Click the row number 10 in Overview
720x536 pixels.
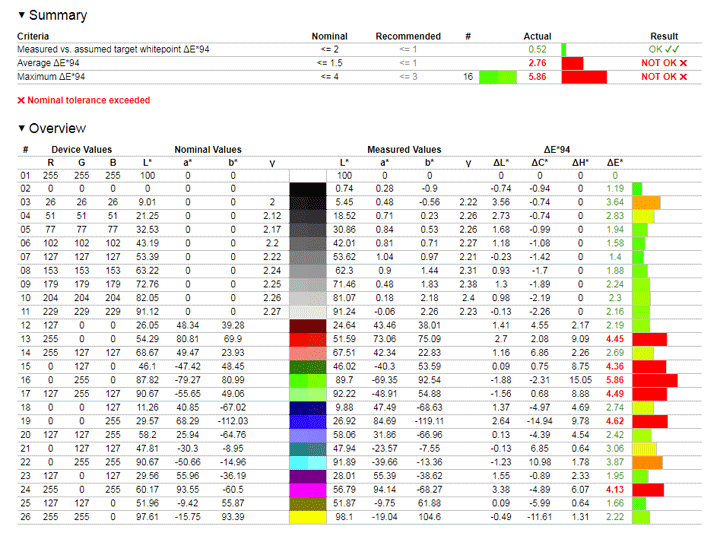tap(25, 298)
